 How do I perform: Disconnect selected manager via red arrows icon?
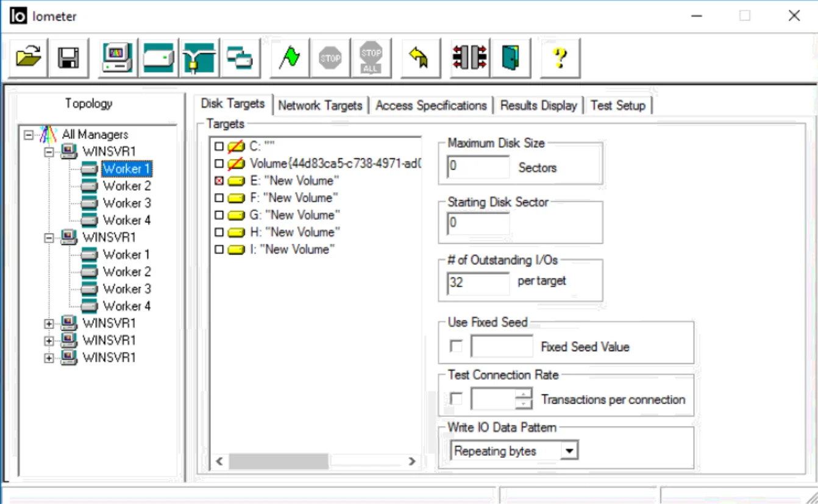click(x=469, y=58)
